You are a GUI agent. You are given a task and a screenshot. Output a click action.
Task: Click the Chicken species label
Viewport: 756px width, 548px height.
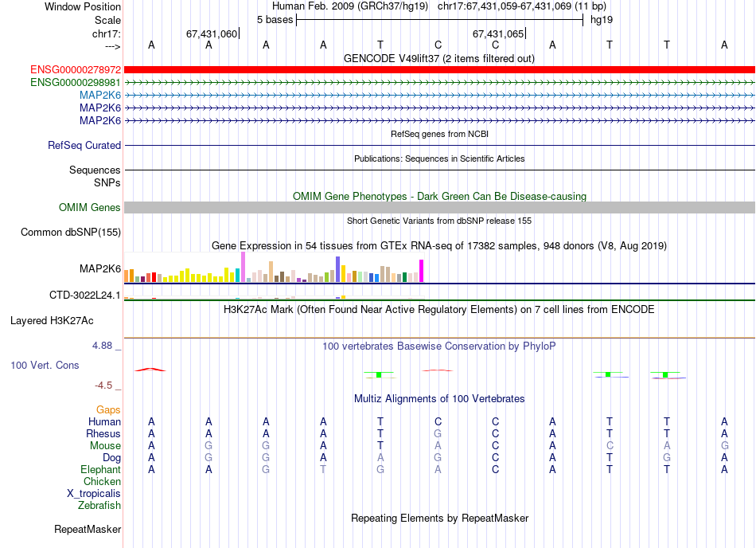[102, 481]
